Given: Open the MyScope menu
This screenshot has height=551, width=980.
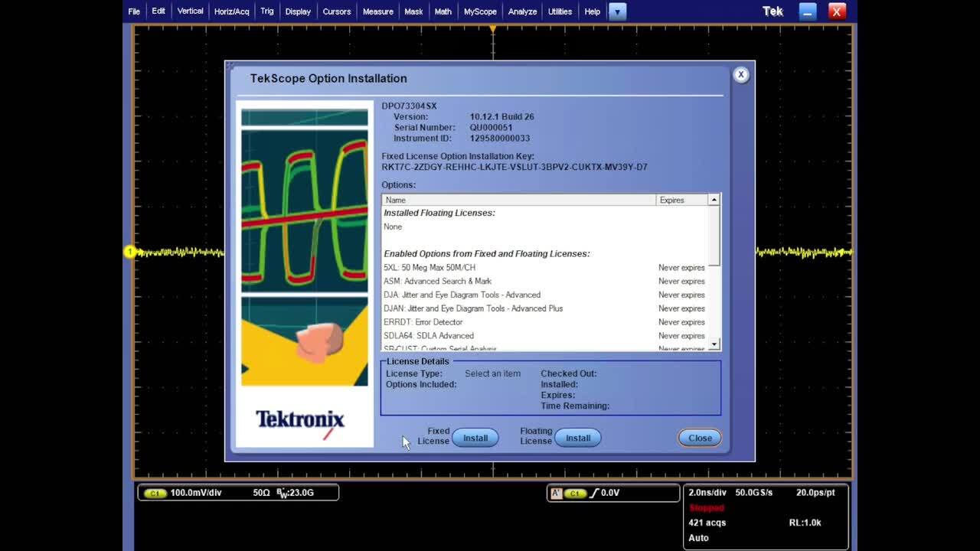Looking at the screenshot, I should click(480, 11).
